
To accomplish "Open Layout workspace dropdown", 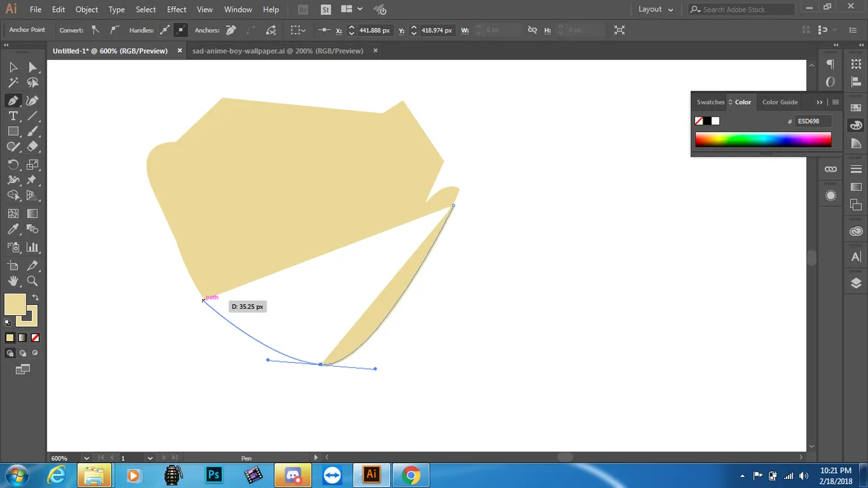I will click(656, 9).
